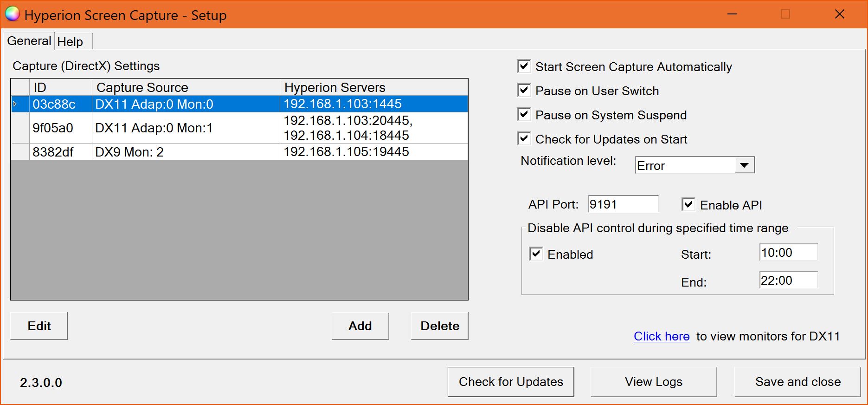The width and height of the screenshot is (868, 405).
Task: Click Save and close
Action: [x=797, y=382]
